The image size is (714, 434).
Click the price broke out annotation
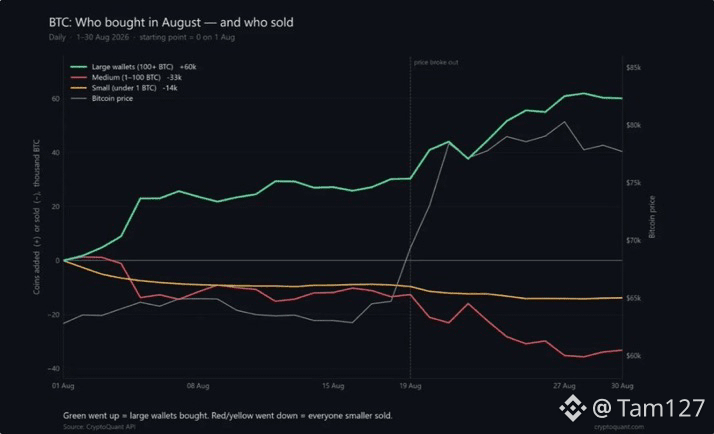[x=436, y=62]
